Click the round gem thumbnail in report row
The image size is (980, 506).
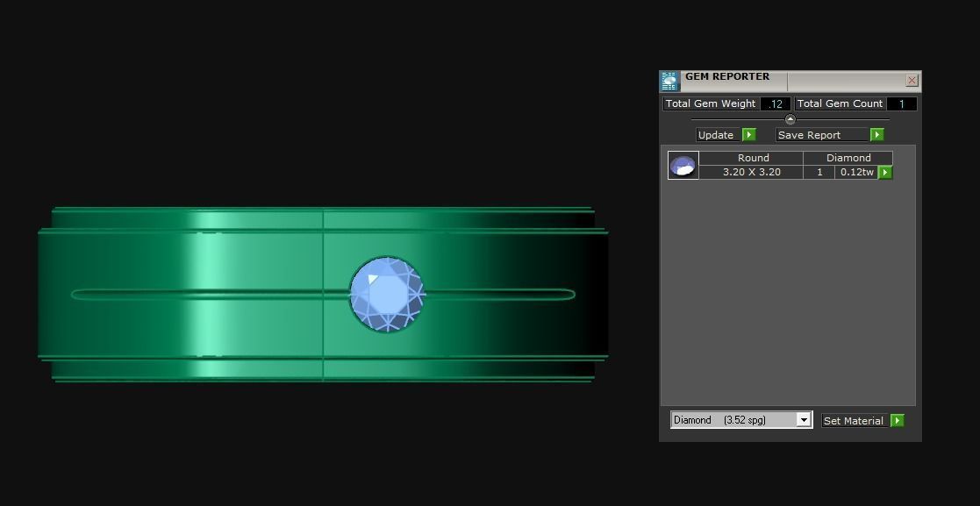pos(683,166)
